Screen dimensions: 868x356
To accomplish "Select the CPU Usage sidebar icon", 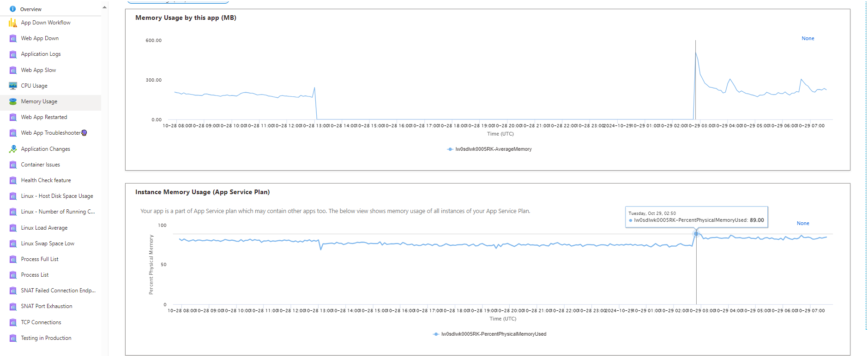I will click(12, 85).
